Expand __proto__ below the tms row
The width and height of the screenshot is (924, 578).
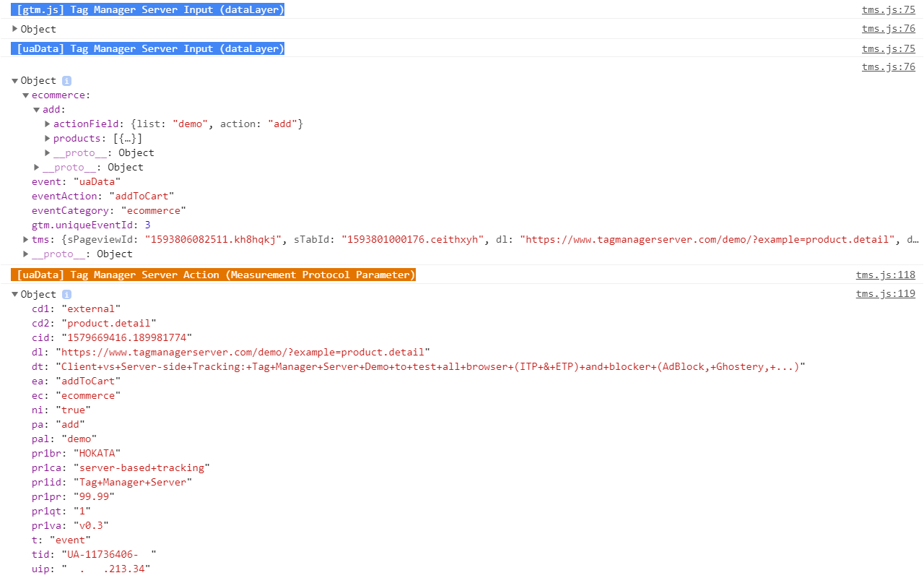pos(26,254)
